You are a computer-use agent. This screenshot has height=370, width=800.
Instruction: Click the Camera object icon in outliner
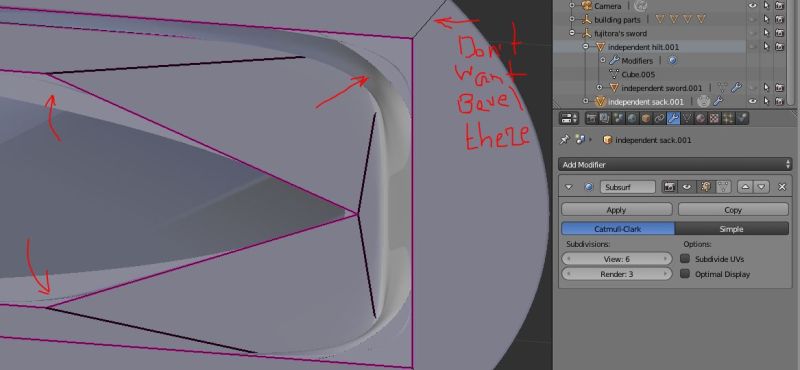click(x=587, y=6)
